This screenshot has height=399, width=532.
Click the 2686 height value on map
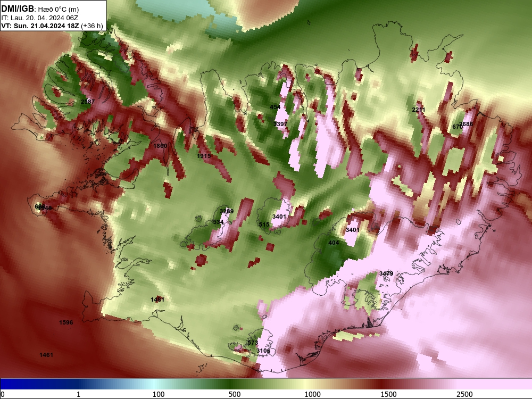467,124
